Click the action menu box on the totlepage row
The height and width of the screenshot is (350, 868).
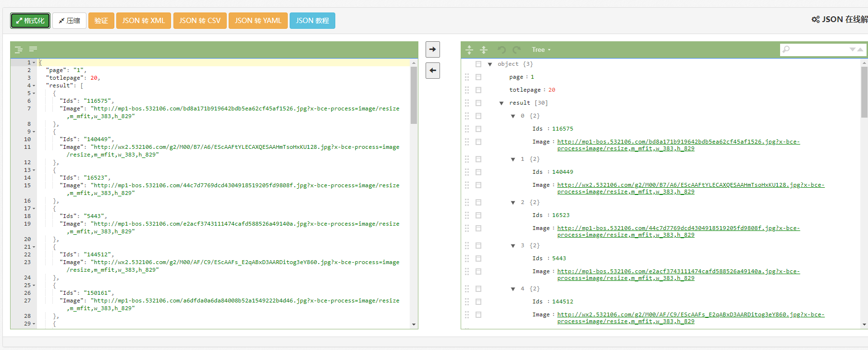(478, 90)
